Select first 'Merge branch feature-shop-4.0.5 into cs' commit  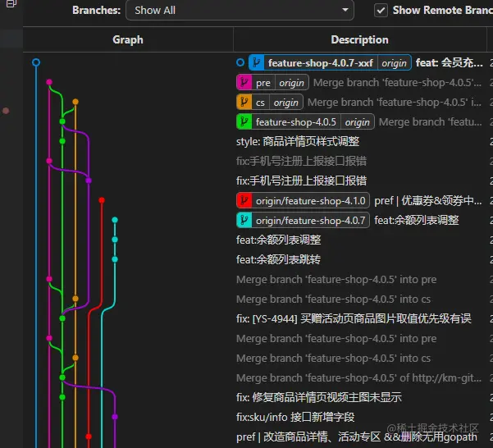click(333, 299)
